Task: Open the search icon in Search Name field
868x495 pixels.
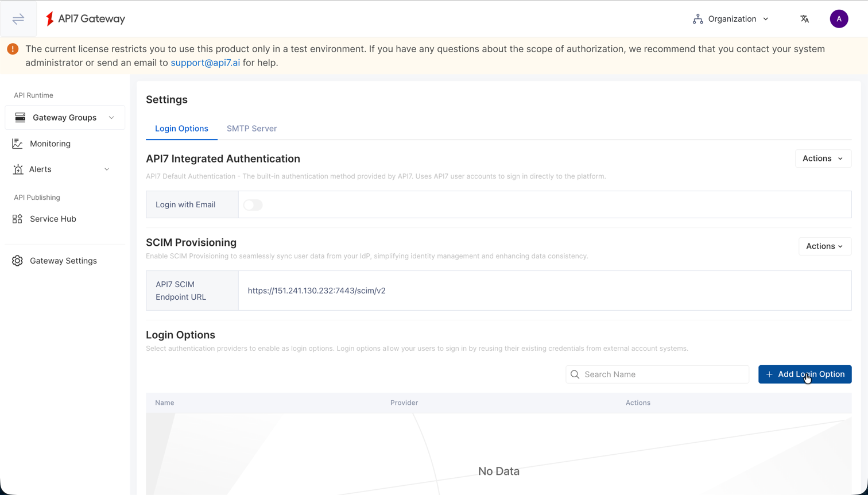Action: point(575,374)
